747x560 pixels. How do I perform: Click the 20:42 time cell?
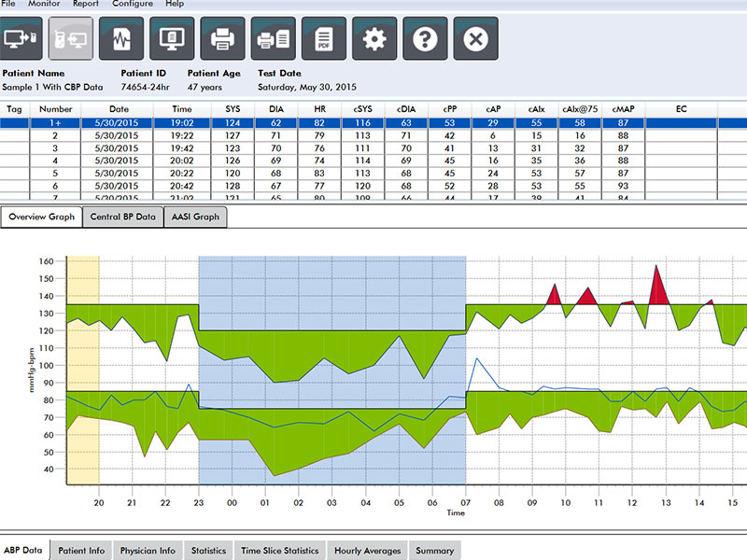click(182, 186)
